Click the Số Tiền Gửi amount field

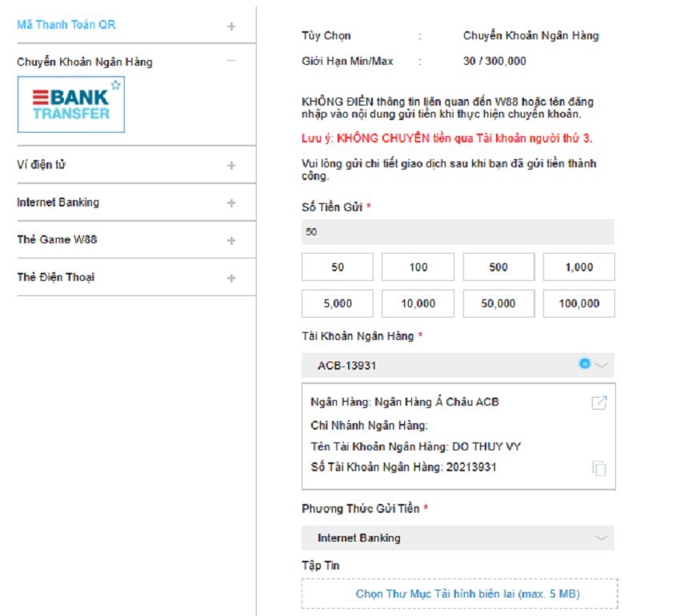click(x=458, y=232)
